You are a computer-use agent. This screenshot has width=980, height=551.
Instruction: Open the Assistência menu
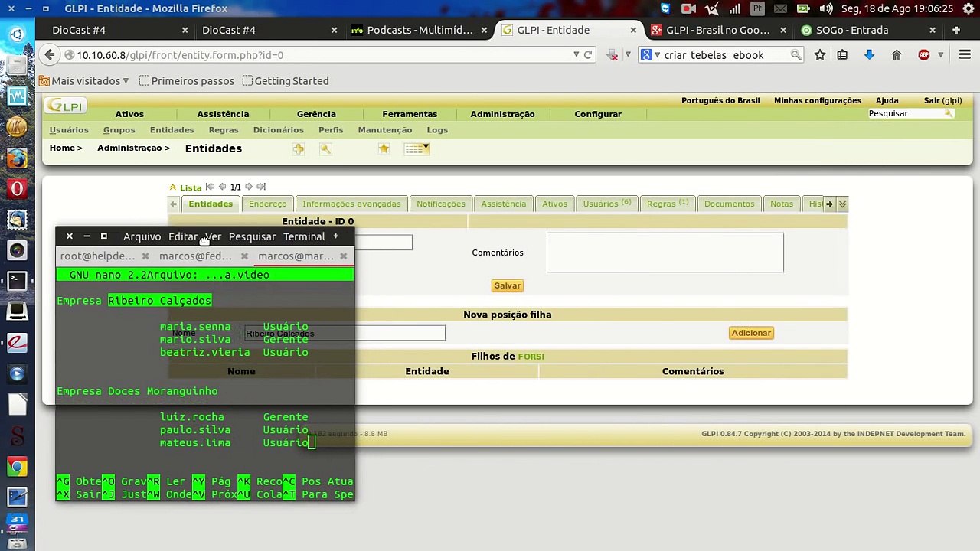coord(223,114)
